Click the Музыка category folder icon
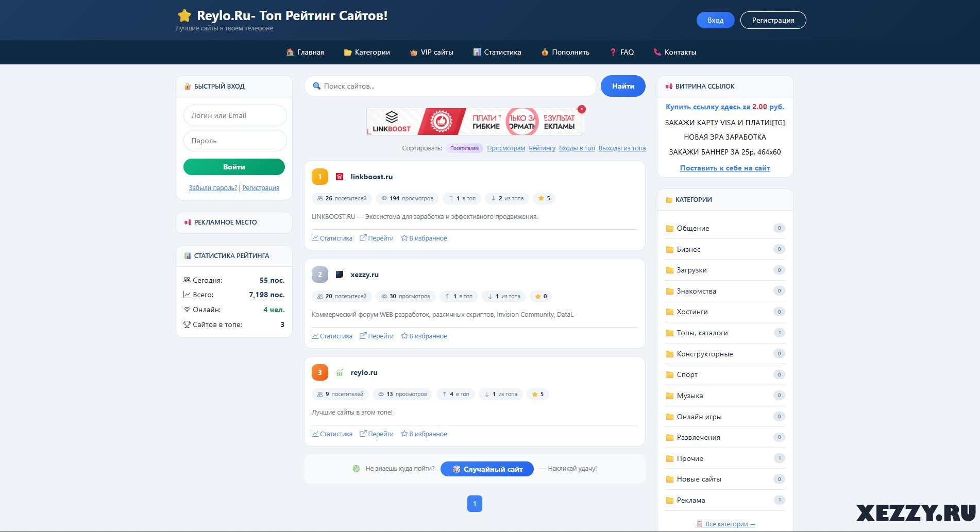 [670, 396]
